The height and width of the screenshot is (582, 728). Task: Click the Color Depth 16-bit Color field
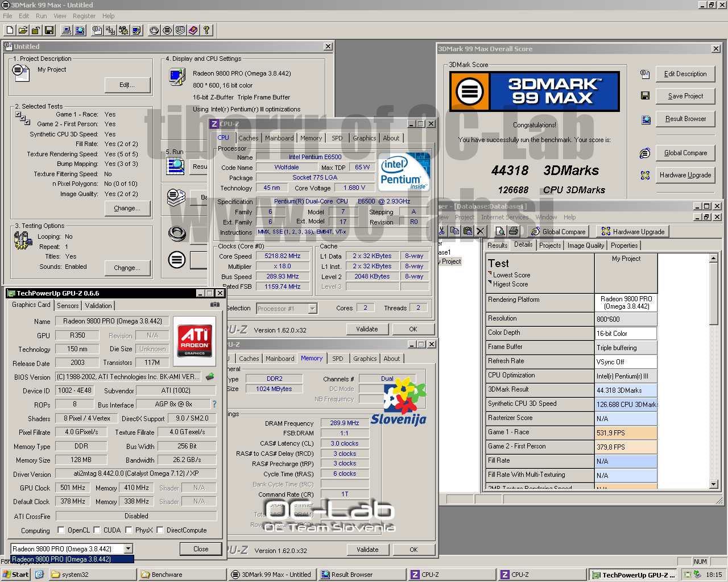coord(626,333)
